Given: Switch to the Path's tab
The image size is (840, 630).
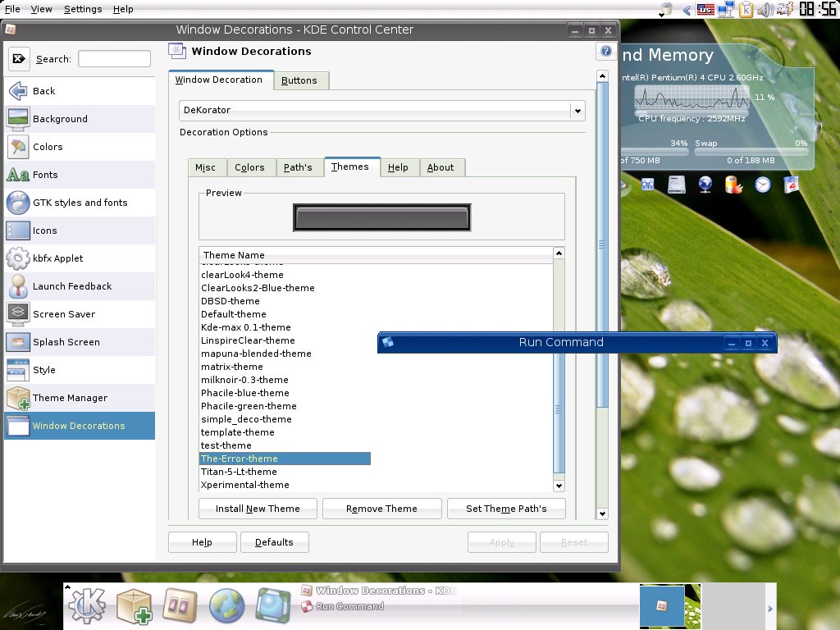Looking at the screenshot, I should pos(298,167).
